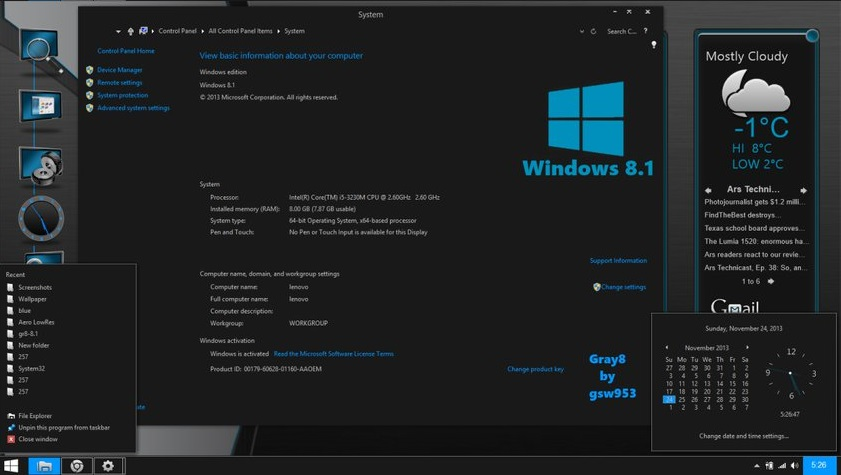Click the volume speaker tray icon
This screenshot has width=841, height=475.
pyautogui.click(x=794, y=465)
